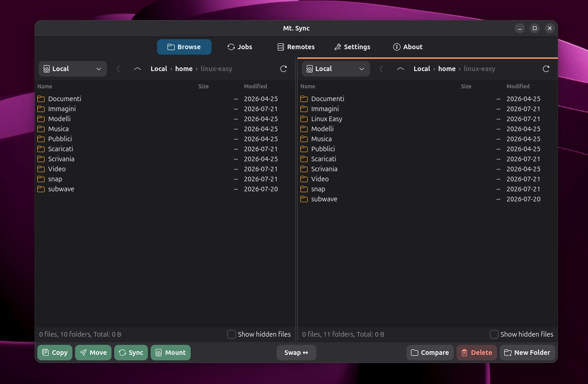The width and height of the screenshot is (588, 384).
Task: Select 'subwave' row in right pane
Action: tap(428, 199)
